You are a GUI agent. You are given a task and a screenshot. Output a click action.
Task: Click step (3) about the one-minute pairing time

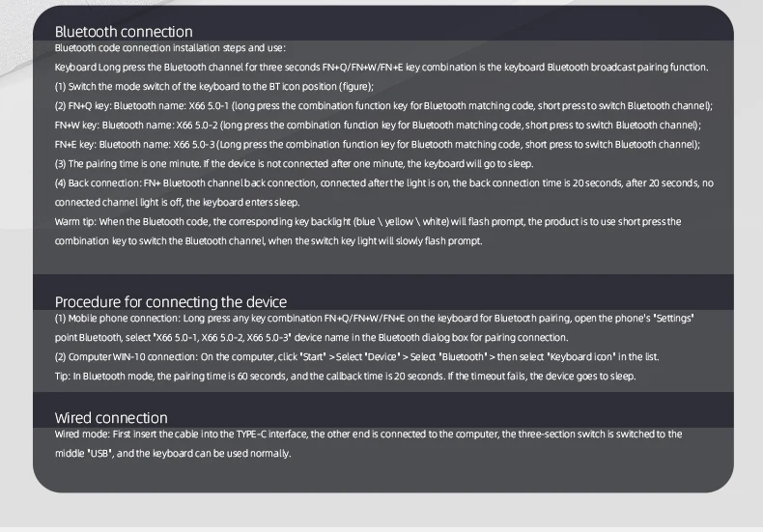coord(294,164)
